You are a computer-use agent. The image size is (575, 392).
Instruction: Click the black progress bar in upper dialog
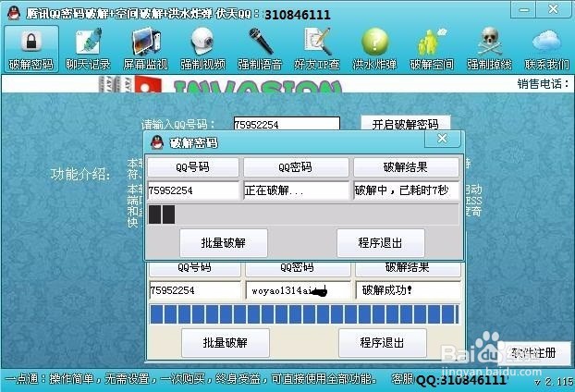pos(303,214)
